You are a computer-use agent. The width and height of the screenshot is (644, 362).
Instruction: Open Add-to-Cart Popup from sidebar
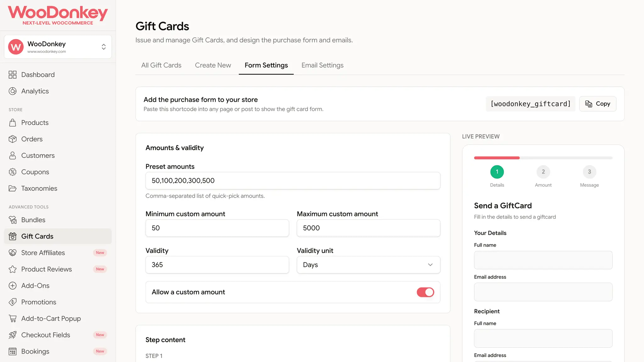(58, 319)
